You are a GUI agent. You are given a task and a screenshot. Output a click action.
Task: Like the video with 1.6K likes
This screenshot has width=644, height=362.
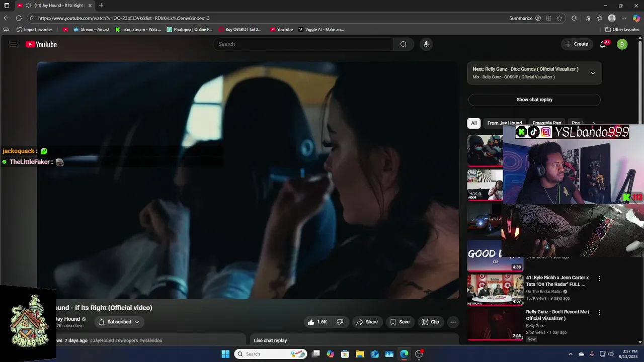pos(317,322)
